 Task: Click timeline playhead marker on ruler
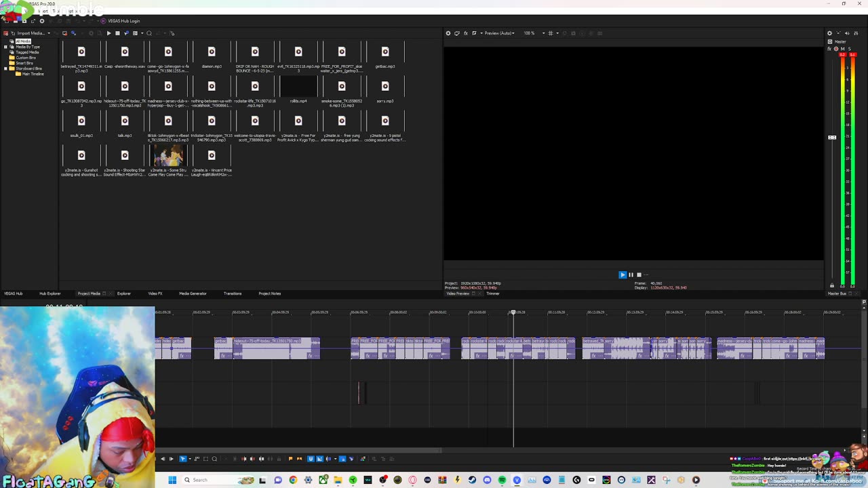click(513, 312)
